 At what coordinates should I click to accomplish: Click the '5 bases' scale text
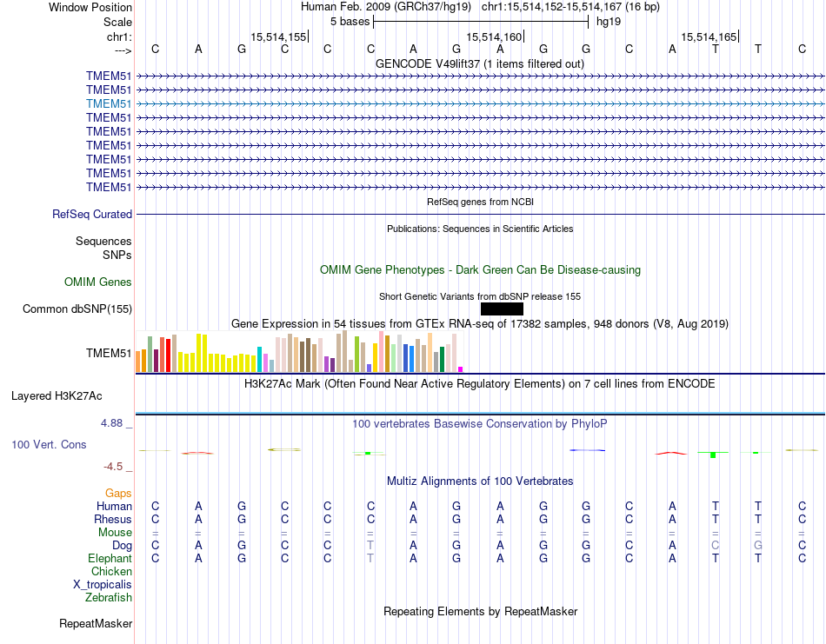[350, 22]
